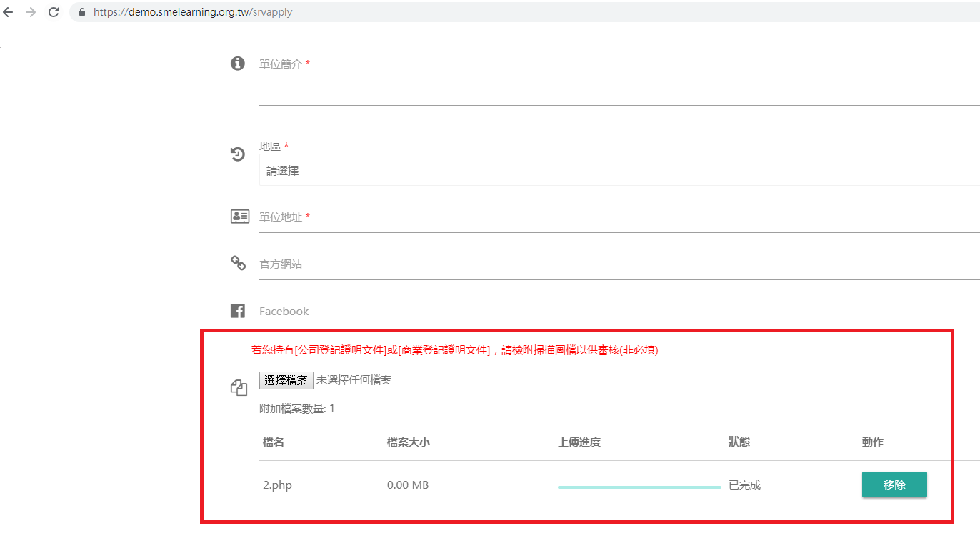Click the 已完成 status text
This screenshot has height=541, width=980.
click(x=744, y=485)
